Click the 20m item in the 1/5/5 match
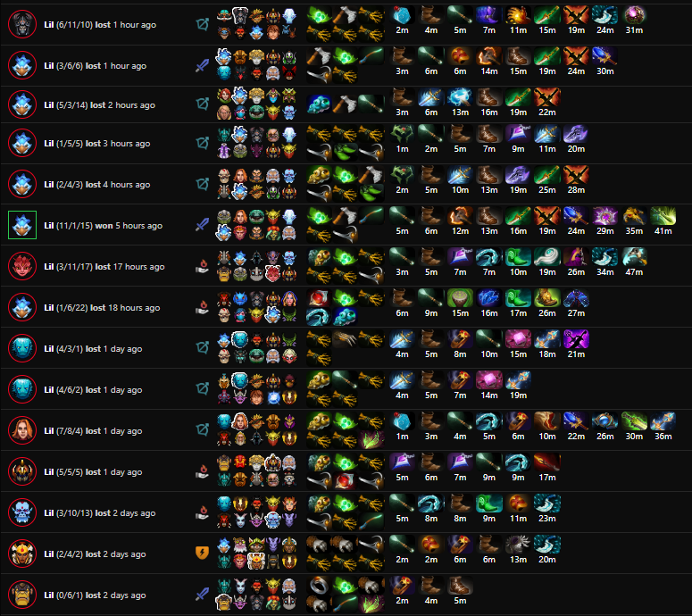 tap(576, 134)
